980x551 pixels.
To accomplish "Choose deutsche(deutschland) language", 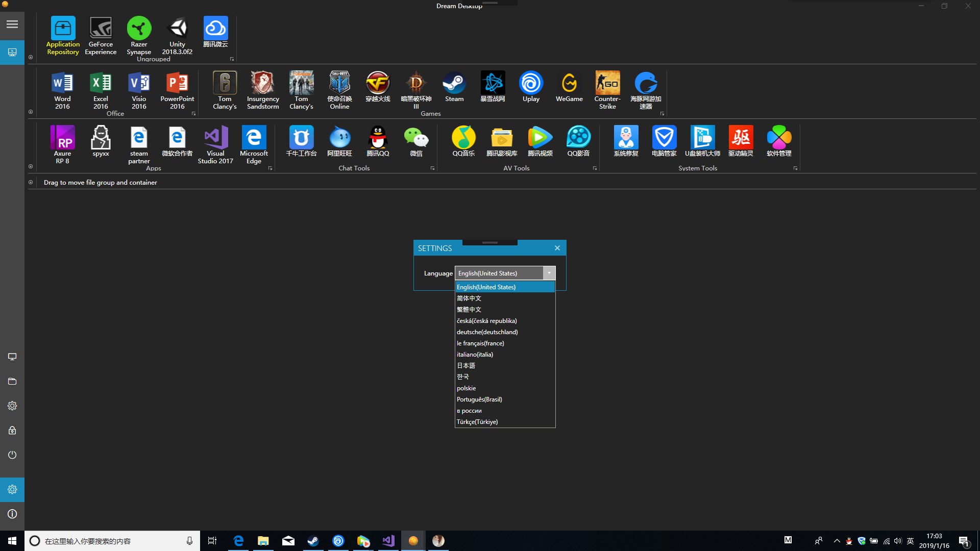I will pos(505,332).
